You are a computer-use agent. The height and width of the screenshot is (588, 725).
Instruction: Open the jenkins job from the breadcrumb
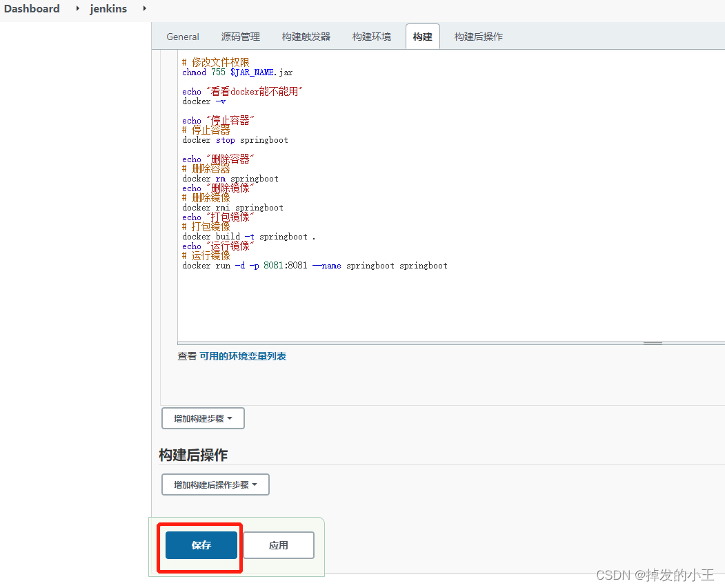coord(108,9)
